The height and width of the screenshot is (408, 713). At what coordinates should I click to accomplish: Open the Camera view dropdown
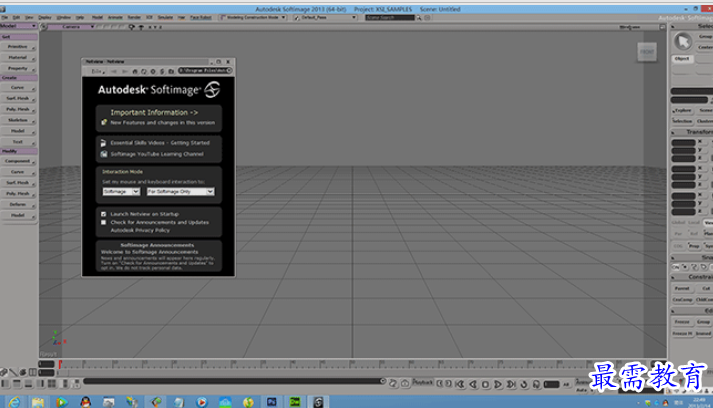pyautogui.click(x=71, y=27)
